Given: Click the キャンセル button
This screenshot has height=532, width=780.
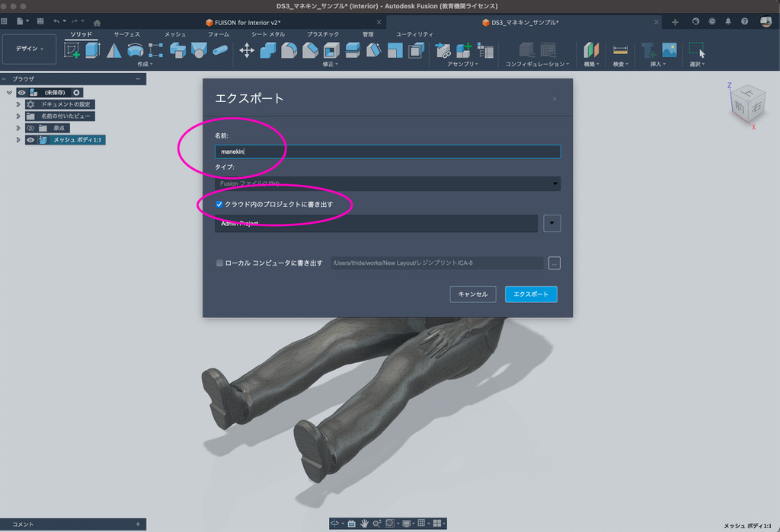Looking at the screenshot, I should (472, 294).
